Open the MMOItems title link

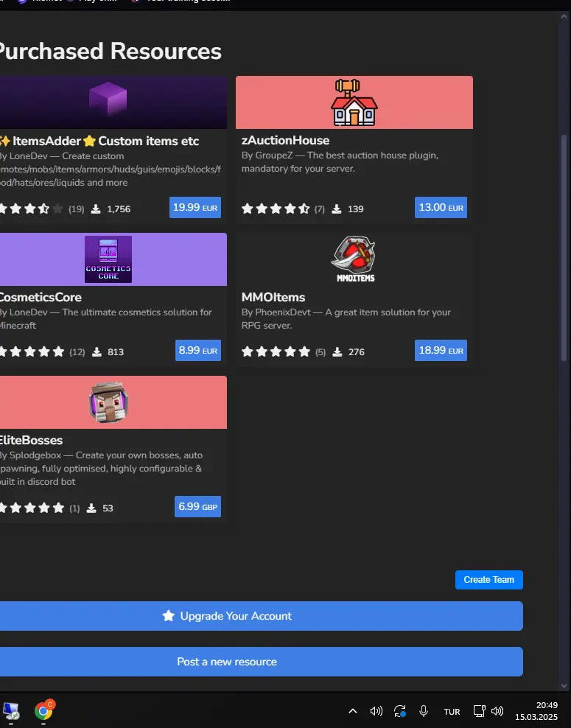273,297
